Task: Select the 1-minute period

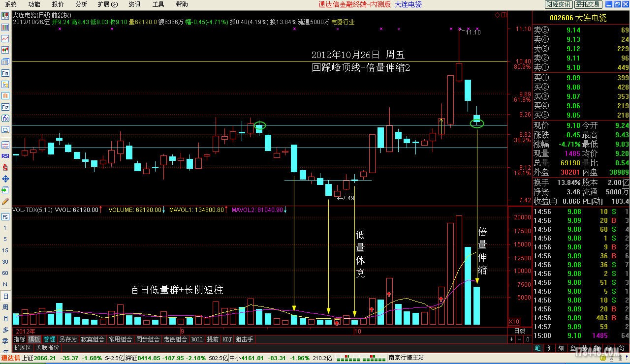Action: (x=5, y=228)
